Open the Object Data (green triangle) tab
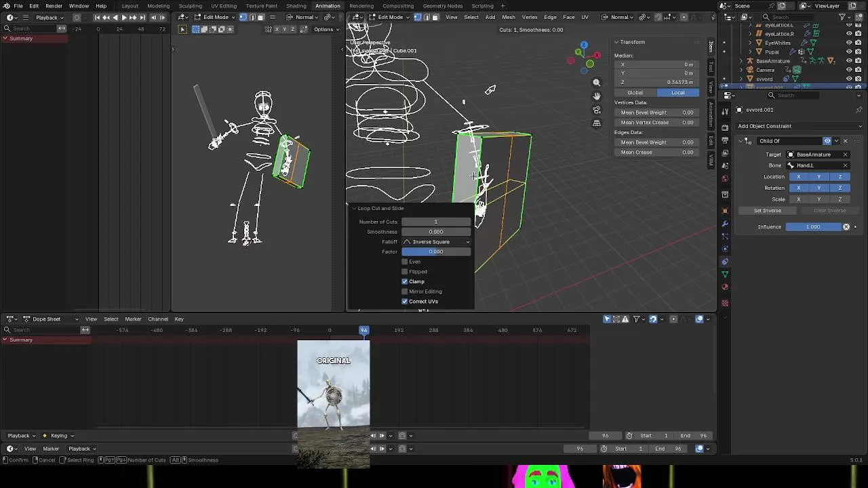The width and height of the screenshot is (868, 488). pos(725,274)
